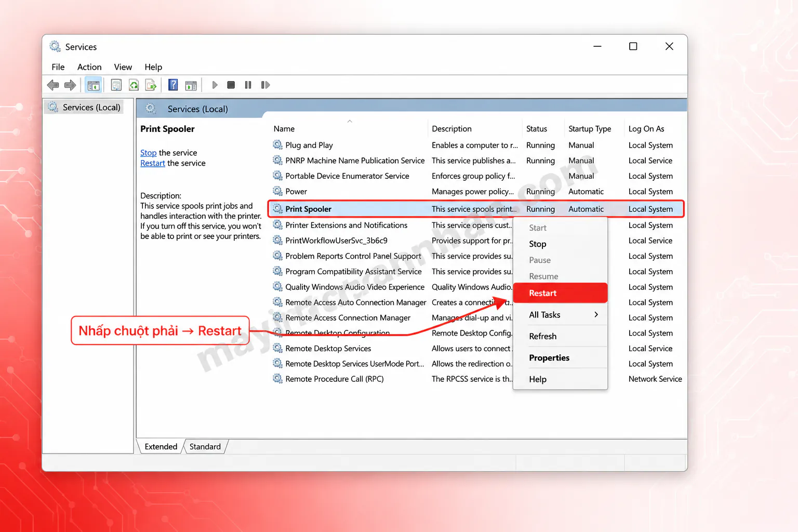Choose Properties in the context menu

560,358
